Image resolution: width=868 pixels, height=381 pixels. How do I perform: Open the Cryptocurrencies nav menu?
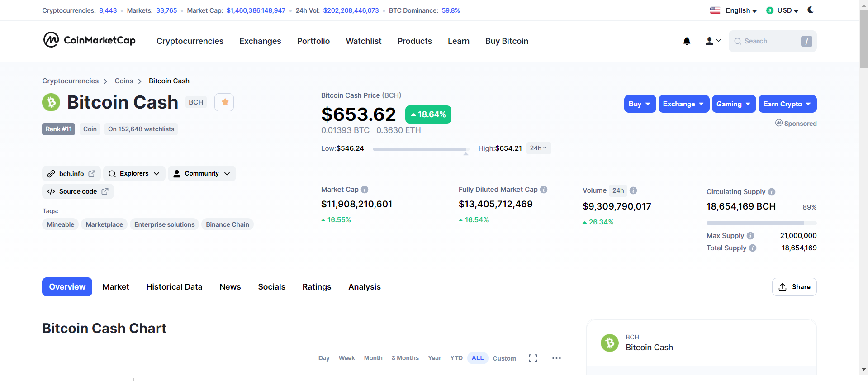click(x=190, y=41)
